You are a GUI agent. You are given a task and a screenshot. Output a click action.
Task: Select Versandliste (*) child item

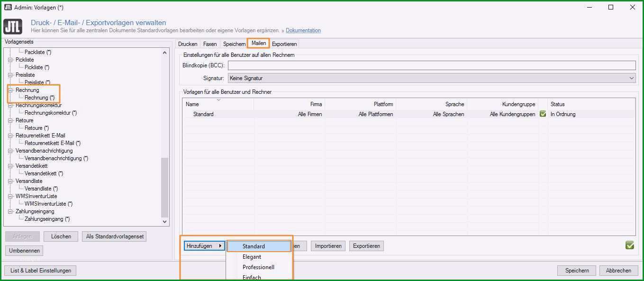tap(41, 189)
